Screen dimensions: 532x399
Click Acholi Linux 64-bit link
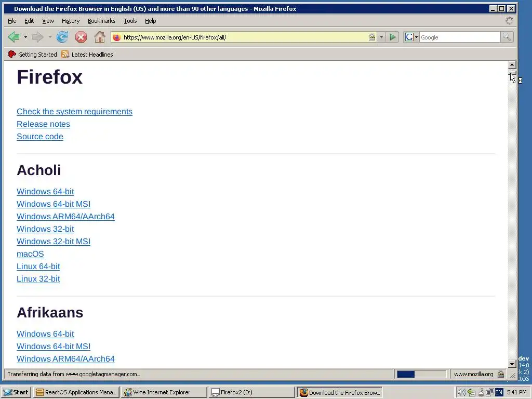point(38,267)
